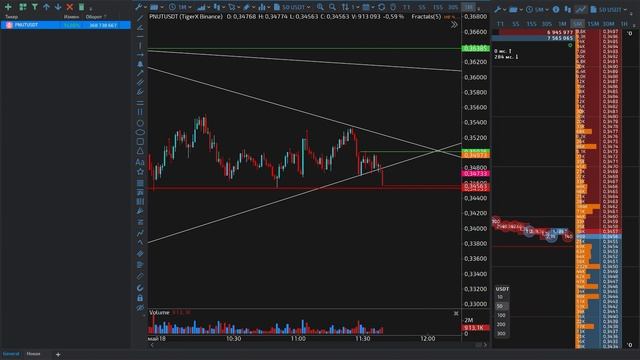Open the grid layout icon in the watchlist toolbar
The height and width of the screenshot is (360, 640).
coord(23,7)
